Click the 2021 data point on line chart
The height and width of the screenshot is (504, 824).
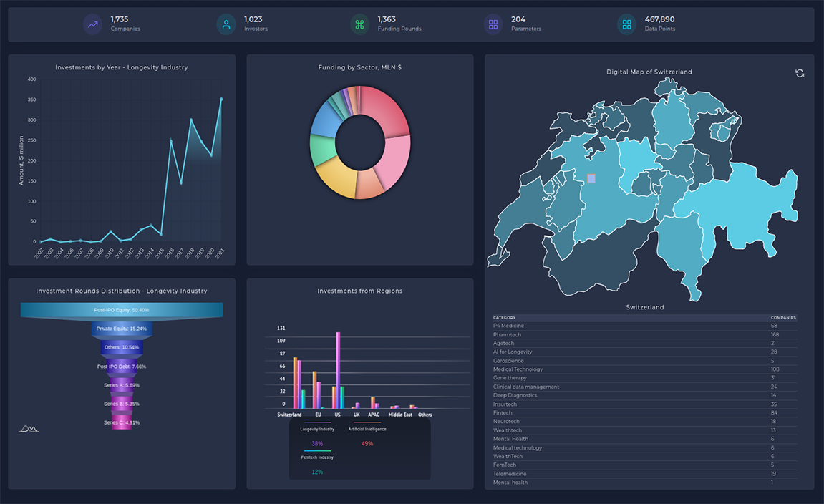coord(221,100)
